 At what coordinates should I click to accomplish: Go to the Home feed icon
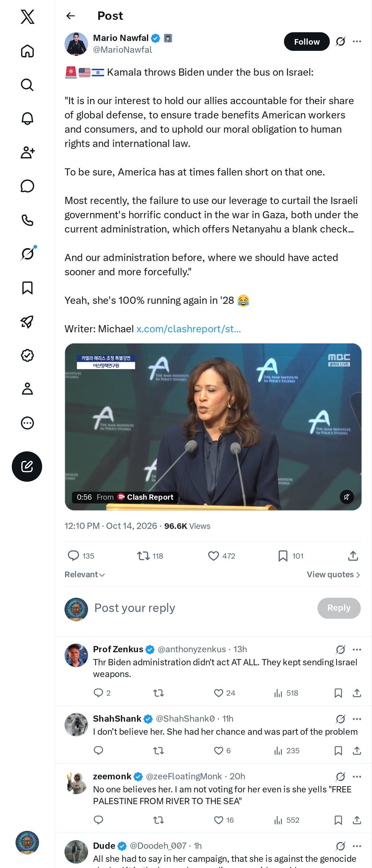click(x=27, y=51)
